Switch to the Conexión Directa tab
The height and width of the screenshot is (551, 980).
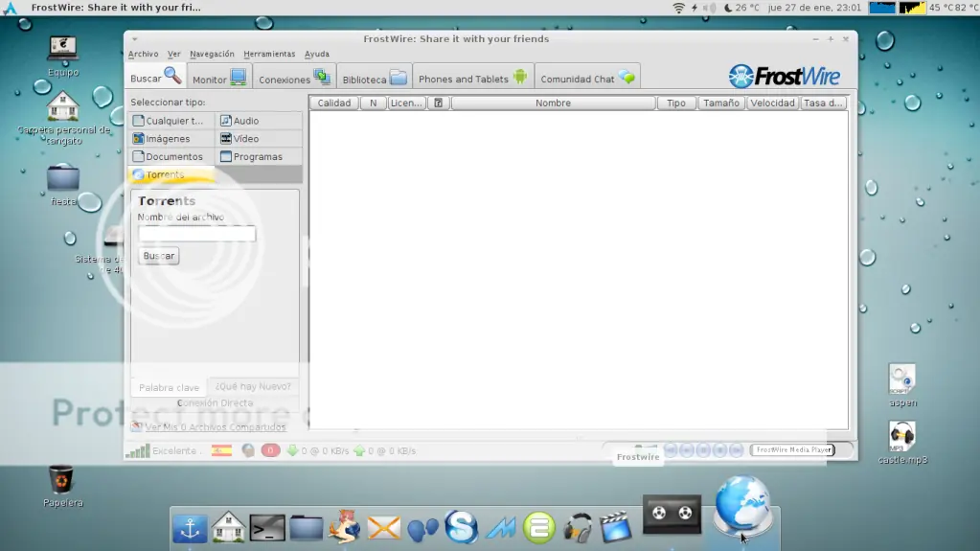[215, 402]
